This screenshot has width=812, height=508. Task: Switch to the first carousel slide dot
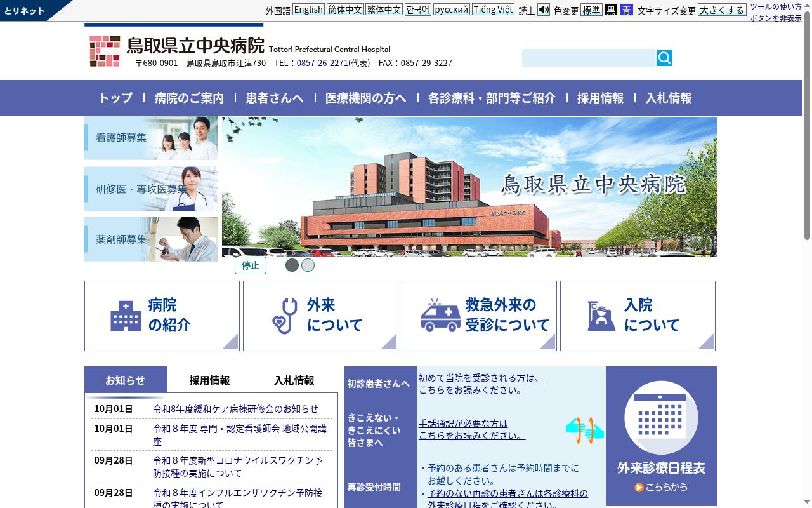point(292,265)
